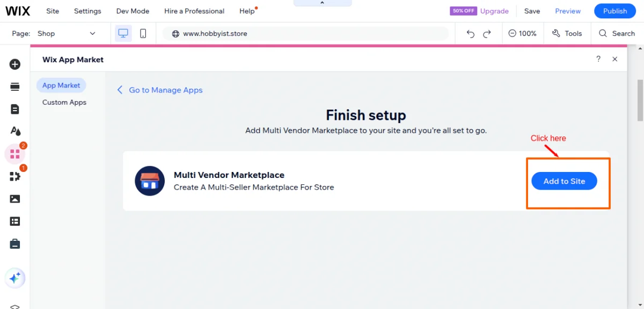
Task: Click the undo arrow
Action: [471, 33]
